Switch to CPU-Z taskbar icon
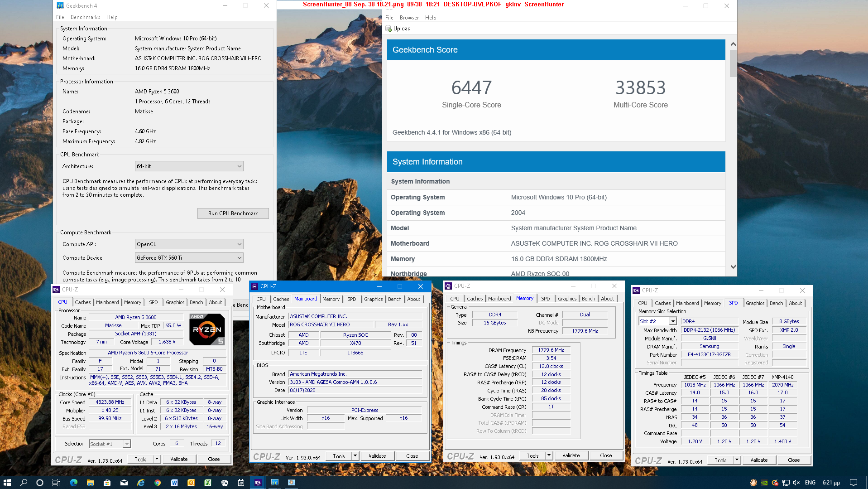This screenshot has width=868, height=489. [x=258, y=483]
